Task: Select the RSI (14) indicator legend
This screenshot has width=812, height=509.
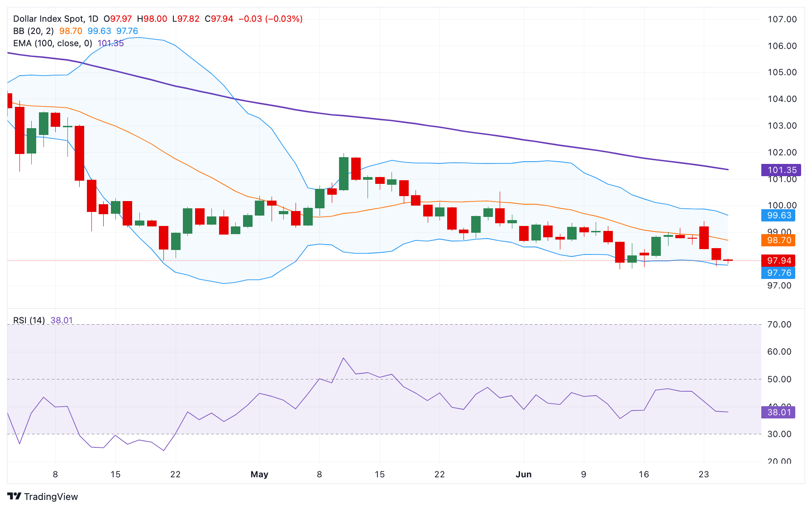Action: click(x=29, y=320)
